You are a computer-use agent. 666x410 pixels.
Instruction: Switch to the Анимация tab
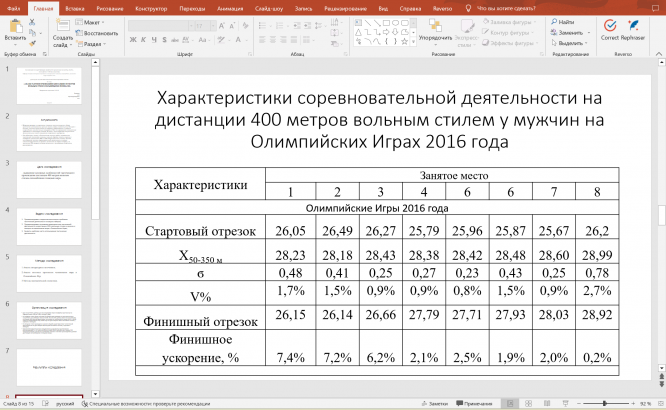(230, 8)
